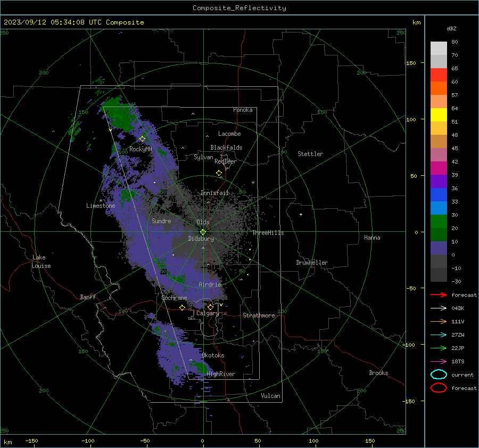The width and height of the screenshot is (479, 448).
Task: Click the asterisk marker above Limestone
Action: click(x=101, y=201)
